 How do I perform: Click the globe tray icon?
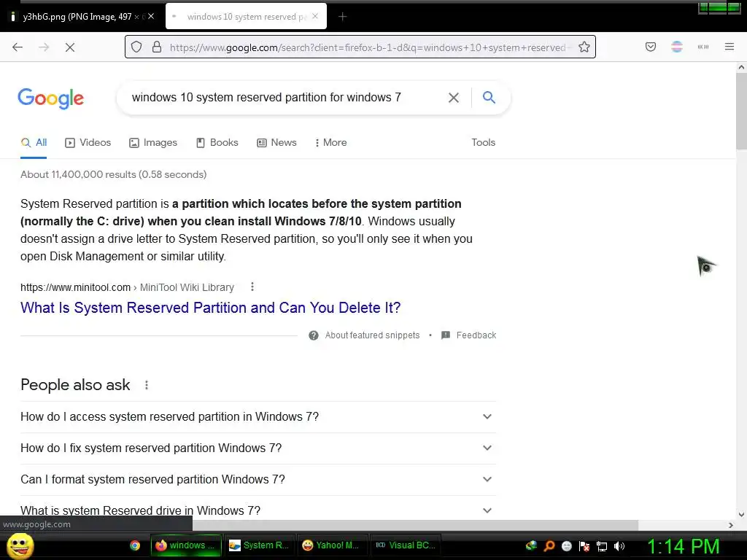tap(531, 545)
